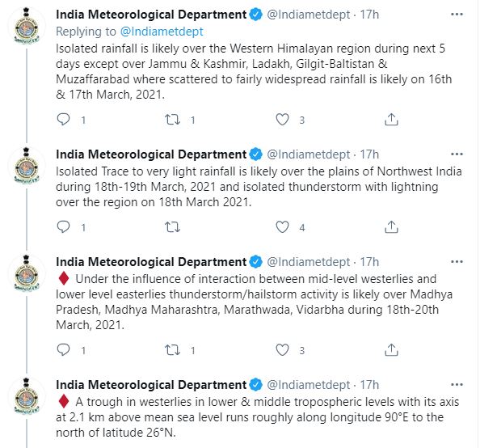
Task: Reply to the Western Himalayan rainfall tweet
Action: pos(64,120)
